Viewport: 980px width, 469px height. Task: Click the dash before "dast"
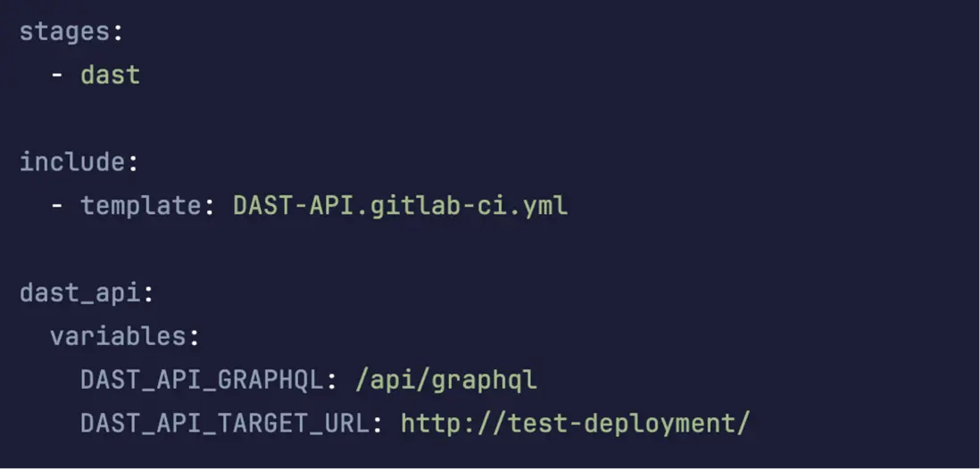(57, 75)
